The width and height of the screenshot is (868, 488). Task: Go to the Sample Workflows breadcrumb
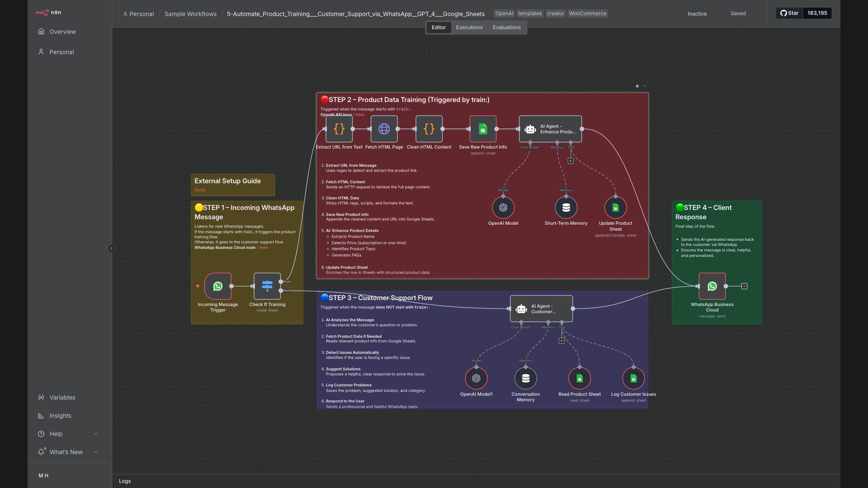pos(190,14)
